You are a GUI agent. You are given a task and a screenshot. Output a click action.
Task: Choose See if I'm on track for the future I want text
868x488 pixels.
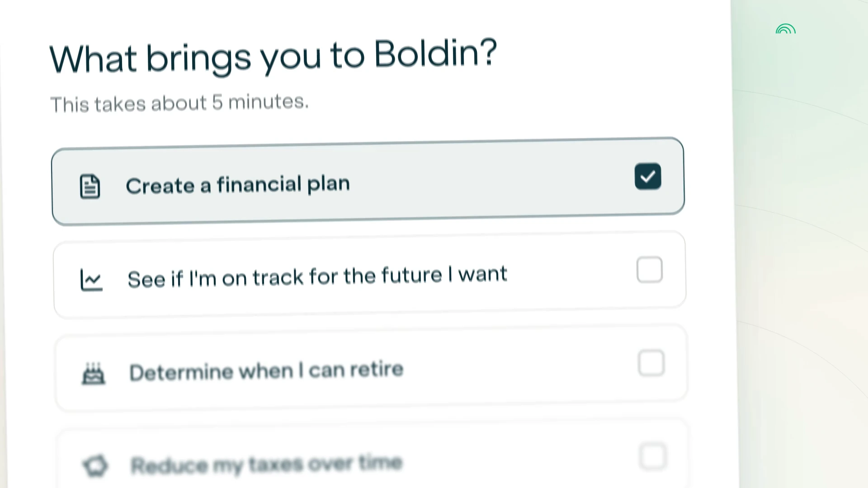pyautogui.click(x=317, y=277)
